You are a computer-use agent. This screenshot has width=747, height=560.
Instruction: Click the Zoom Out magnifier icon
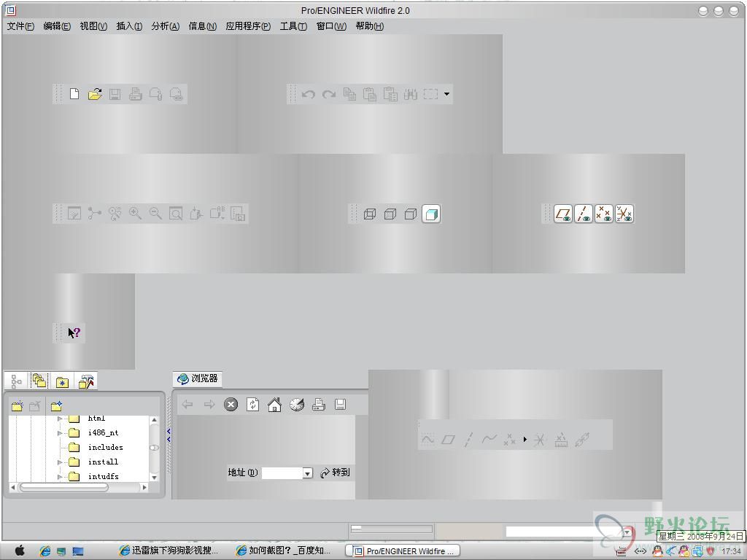(x=156, y=214)
